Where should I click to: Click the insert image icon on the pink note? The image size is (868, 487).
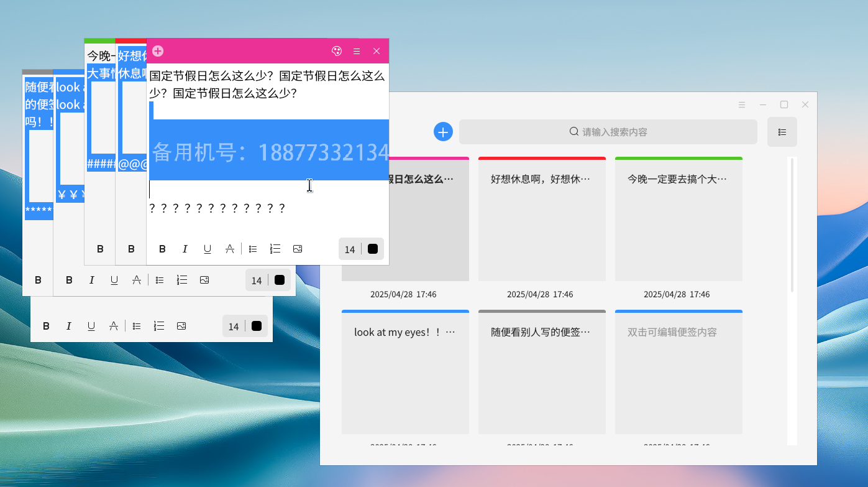click(298, 248)
